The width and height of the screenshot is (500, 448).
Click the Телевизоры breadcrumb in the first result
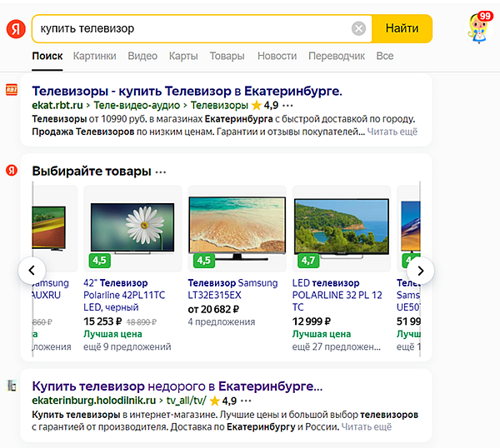[x=219, y=105]
